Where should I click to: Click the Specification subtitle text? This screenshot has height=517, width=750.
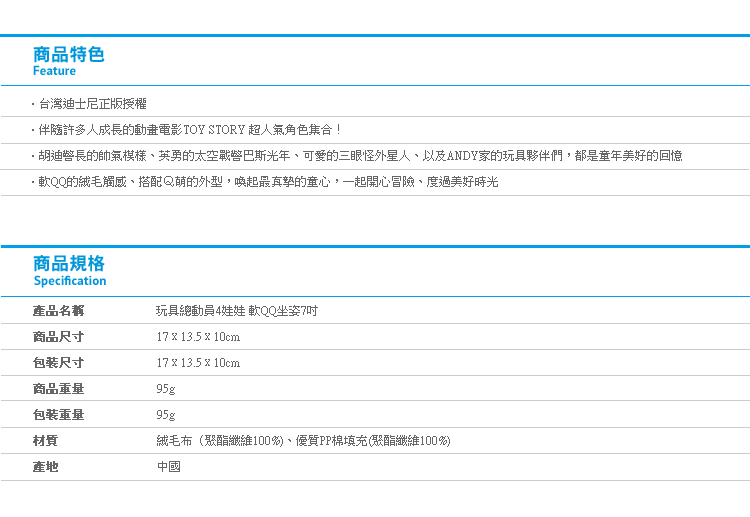click(x=70, y=281)
